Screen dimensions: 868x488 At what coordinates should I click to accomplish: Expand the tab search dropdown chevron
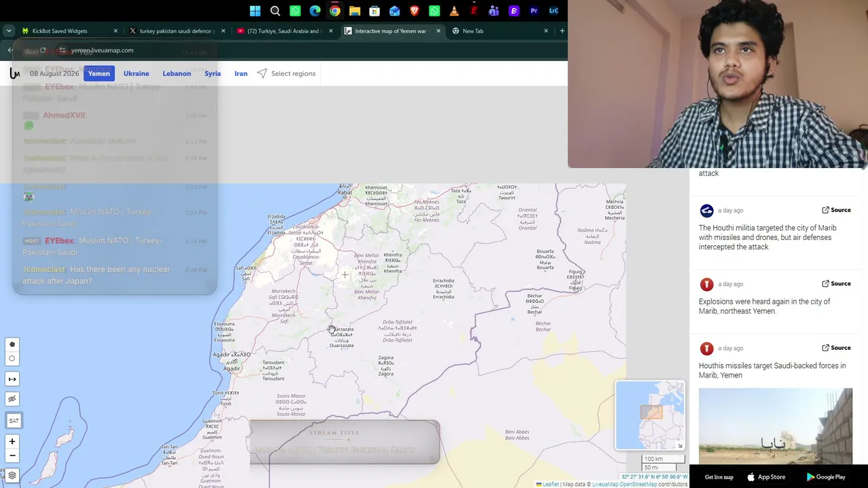point(8,31)
